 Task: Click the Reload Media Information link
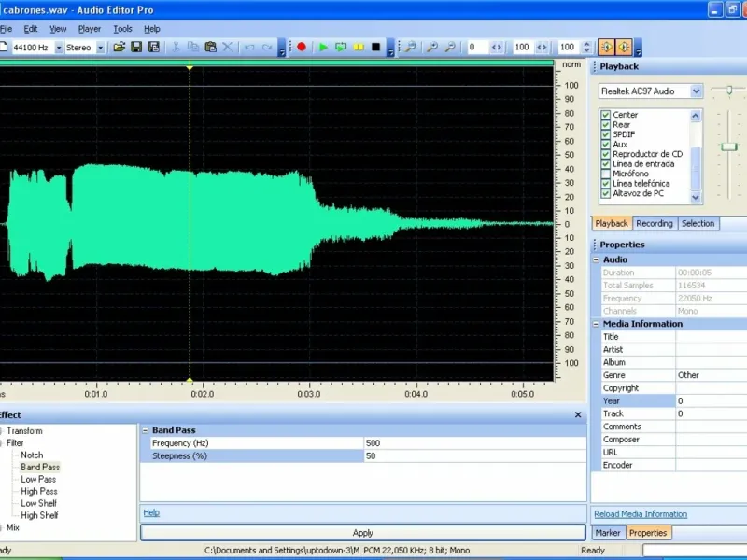(641, 514)
